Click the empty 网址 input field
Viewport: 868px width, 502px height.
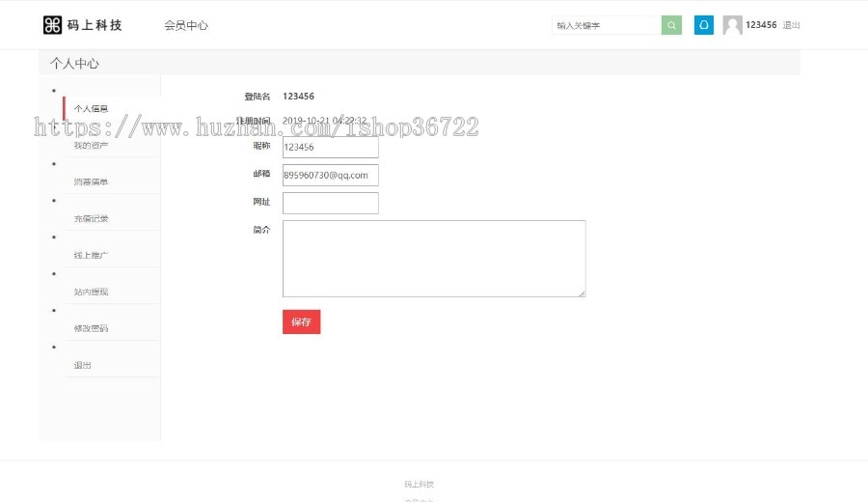[x=331, y=203]
